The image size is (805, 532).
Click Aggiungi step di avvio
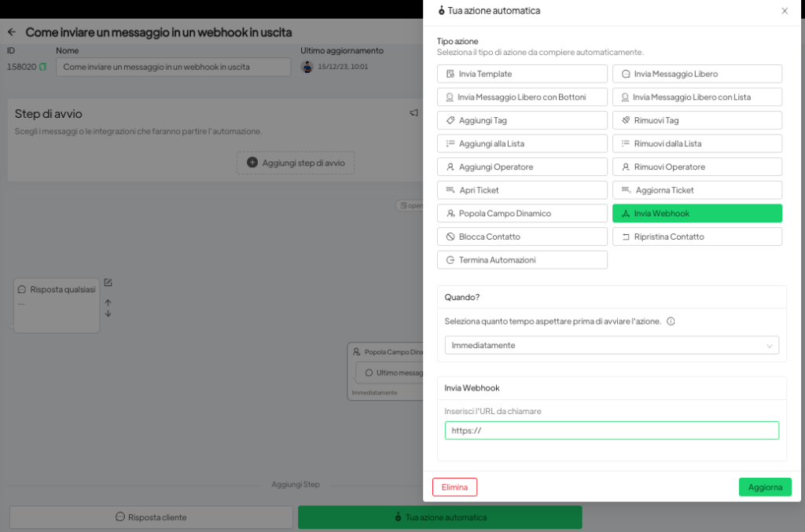296,163
